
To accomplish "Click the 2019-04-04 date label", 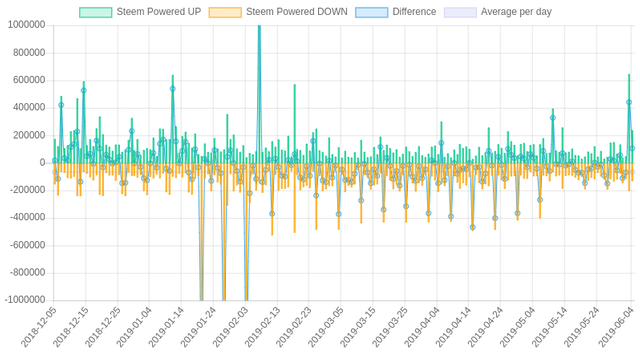I will (422, 327).
